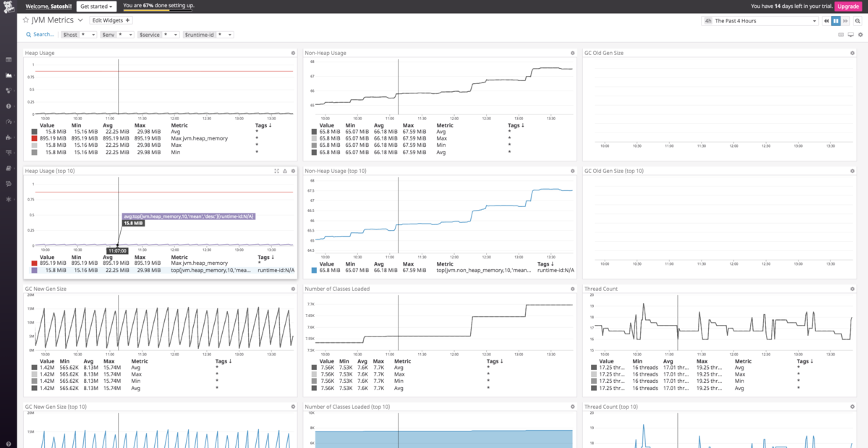Switch to TV mode monitor icon
The height and width of the screenshot is (448, 868).
851,35
